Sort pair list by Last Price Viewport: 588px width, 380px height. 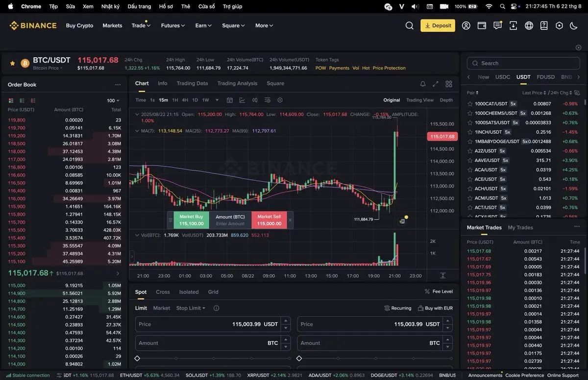534,93
